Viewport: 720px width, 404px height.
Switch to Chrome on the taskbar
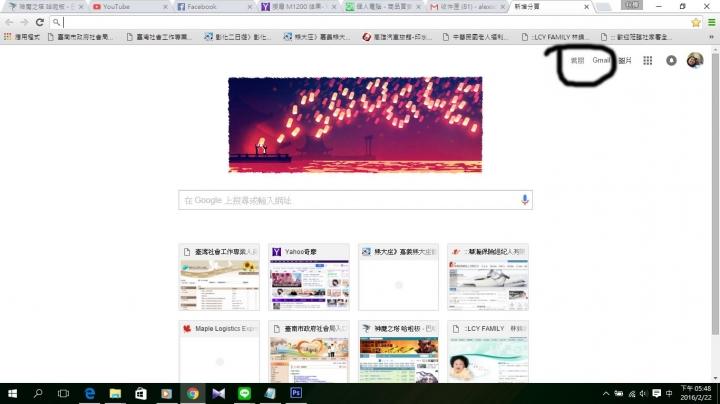click(193, 393)
